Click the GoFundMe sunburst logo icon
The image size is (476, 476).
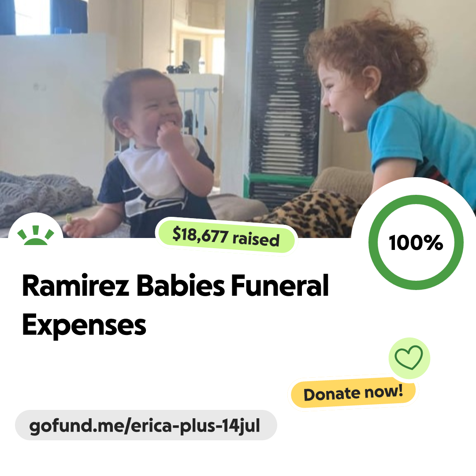tap(36, 235)
